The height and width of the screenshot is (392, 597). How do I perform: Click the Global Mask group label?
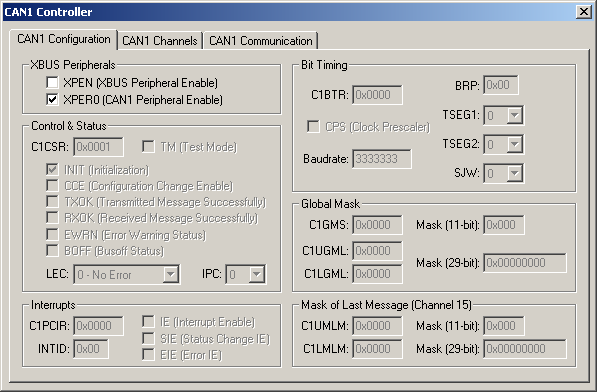tap(330, 204)
